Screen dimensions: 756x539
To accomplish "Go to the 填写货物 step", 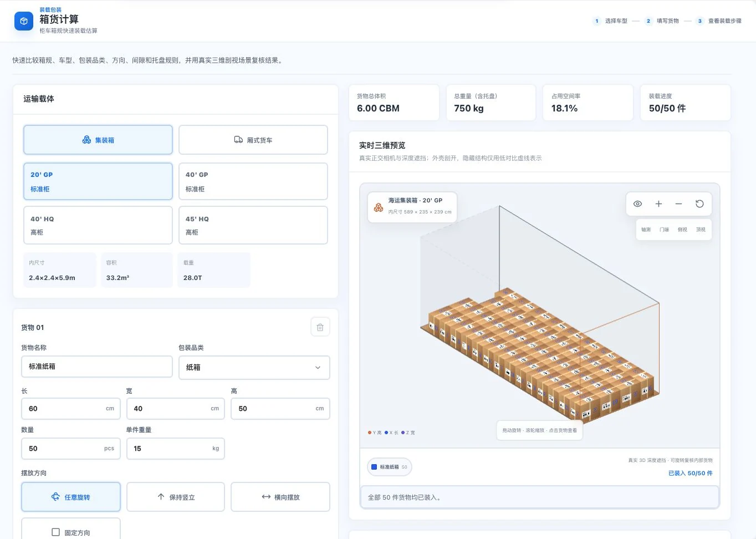I will 668,21.
